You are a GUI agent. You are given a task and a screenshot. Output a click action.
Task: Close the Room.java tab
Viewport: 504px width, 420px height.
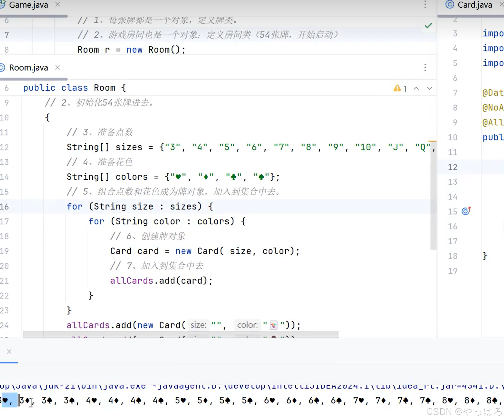[58, 68]
